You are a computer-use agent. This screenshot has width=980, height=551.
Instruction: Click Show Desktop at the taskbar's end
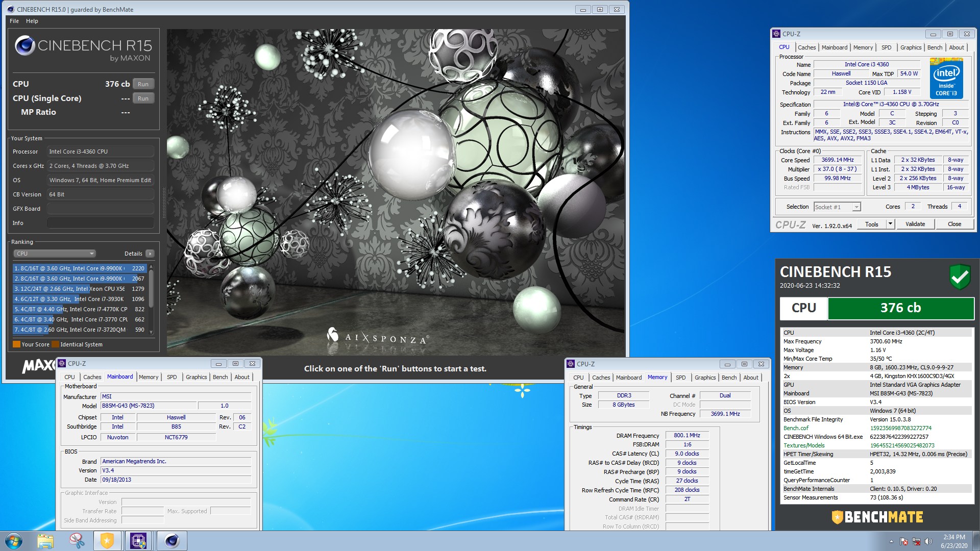click(x=976, y=541)
